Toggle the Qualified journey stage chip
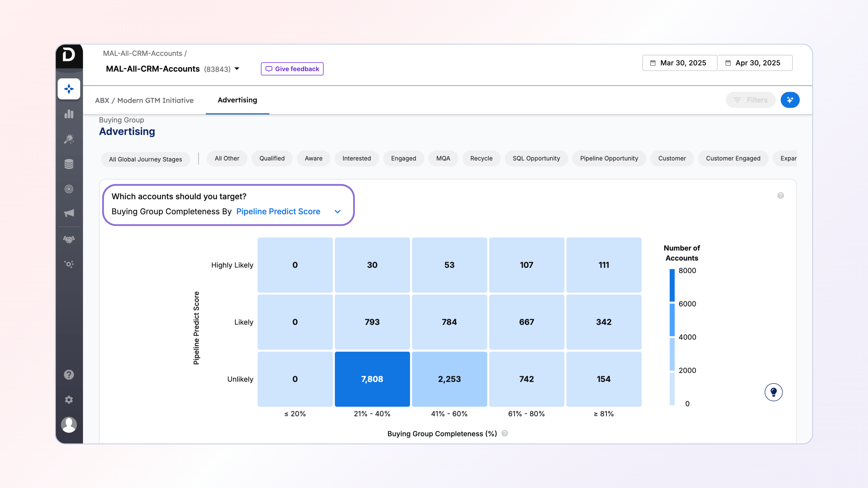The width and height of the screenshot is (868, 488). (x=271, y=158)
